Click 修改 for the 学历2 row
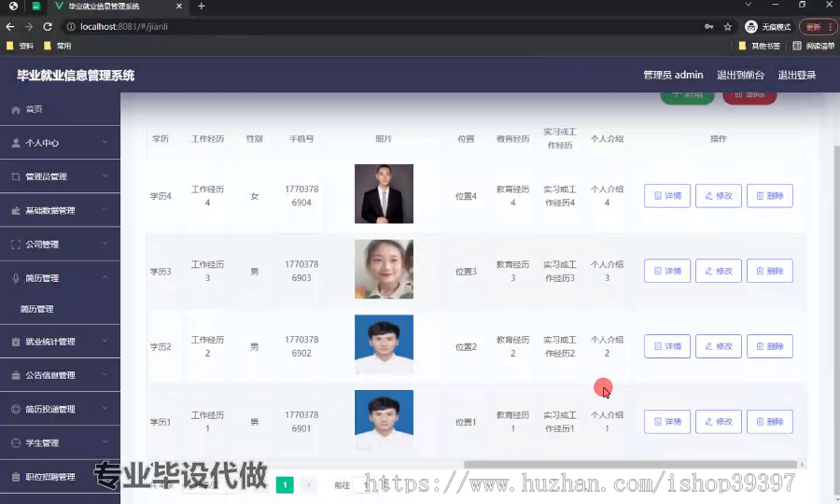 point(719,346)
